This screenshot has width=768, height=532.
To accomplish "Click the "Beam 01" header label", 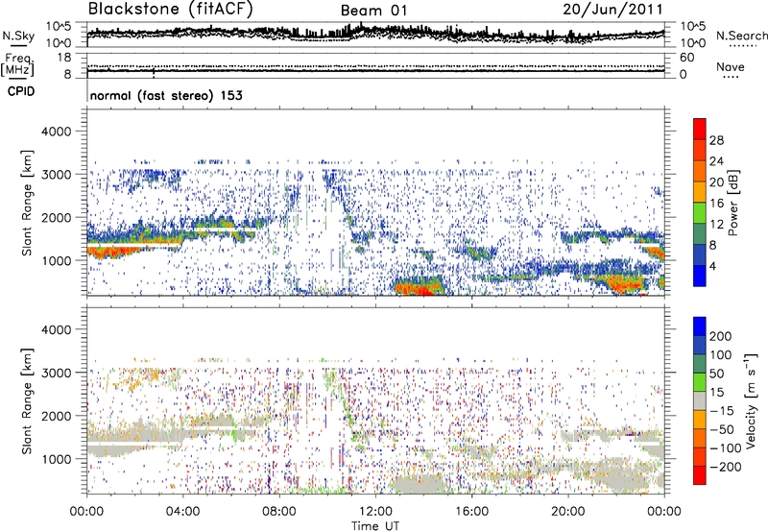I will click(373, 11).
